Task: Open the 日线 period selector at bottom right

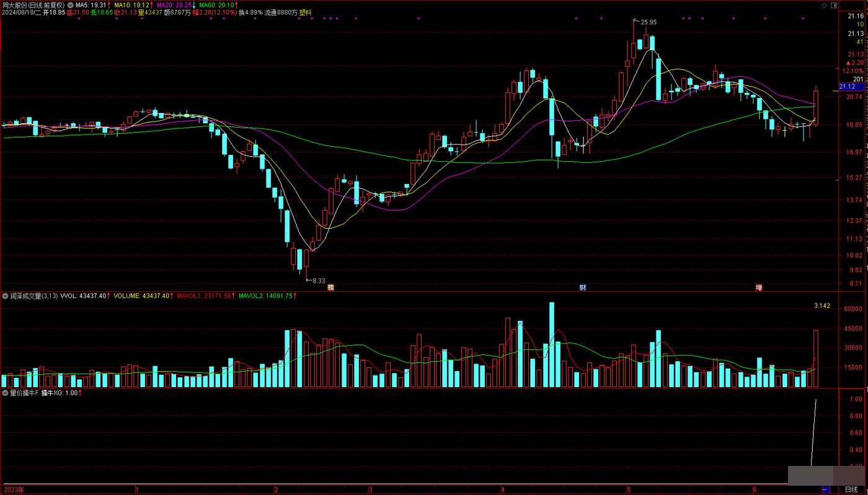Action: (851, 489)
